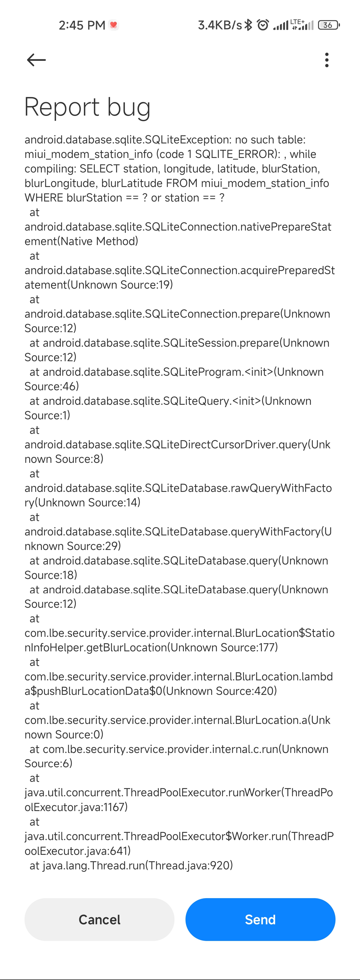Tap the 2:45 PM clock
360x980 pixels.
pos(82,25)
